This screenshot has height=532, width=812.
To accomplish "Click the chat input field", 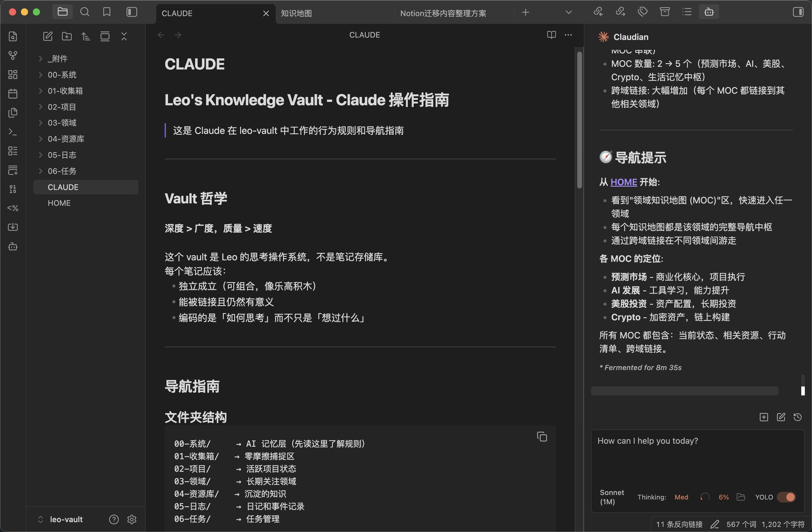I will (697, 456).
